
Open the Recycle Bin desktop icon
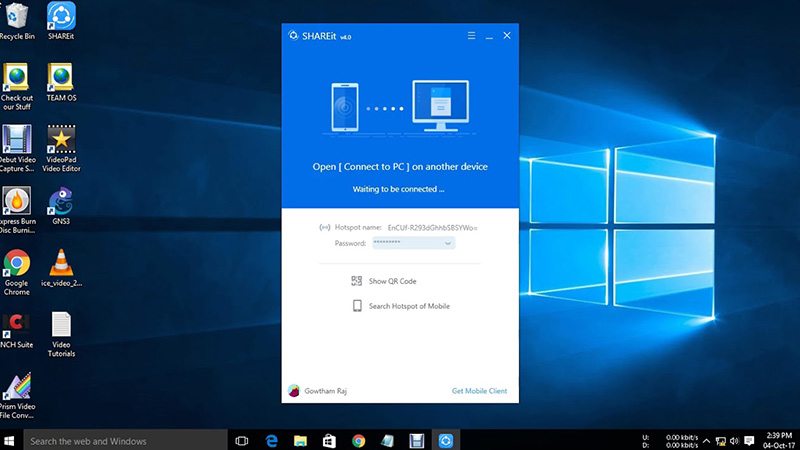tap(17, 21)
